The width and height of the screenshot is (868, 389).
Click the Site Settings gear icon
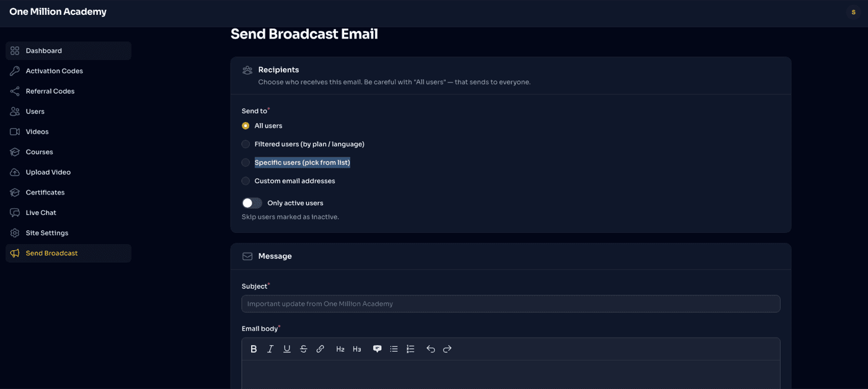click(x=15, y=233)
